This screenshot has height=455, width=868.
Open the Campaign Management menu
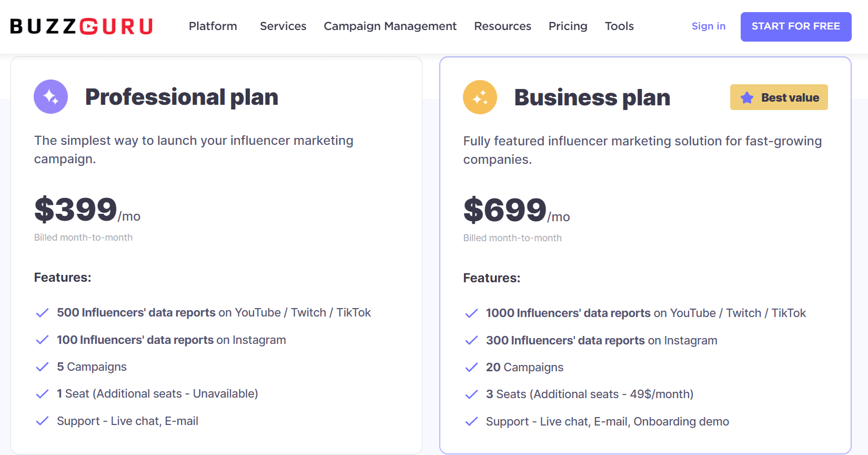390,26
